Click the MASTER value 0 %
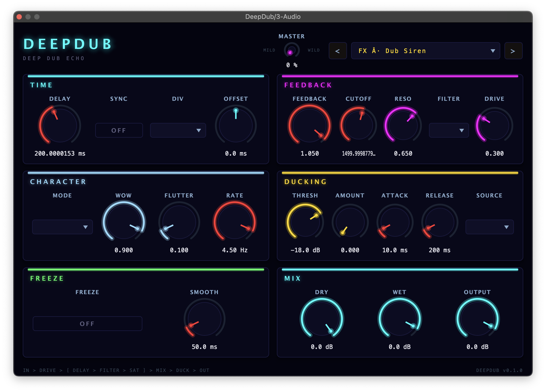The height and width of the screenshot is (392, 546). (292, 65)
